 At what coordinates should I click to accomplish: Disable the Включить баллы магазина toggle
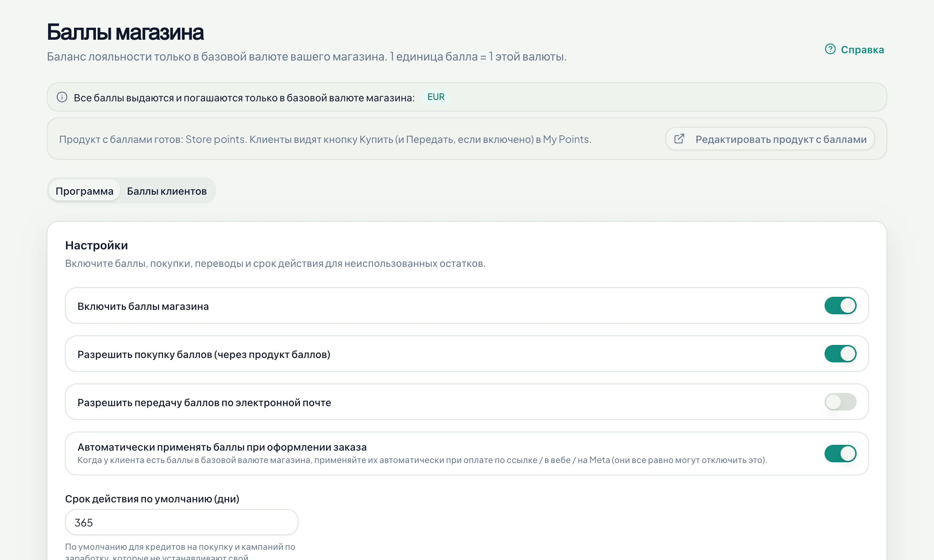pyautogui.click(x=840, y=306)
